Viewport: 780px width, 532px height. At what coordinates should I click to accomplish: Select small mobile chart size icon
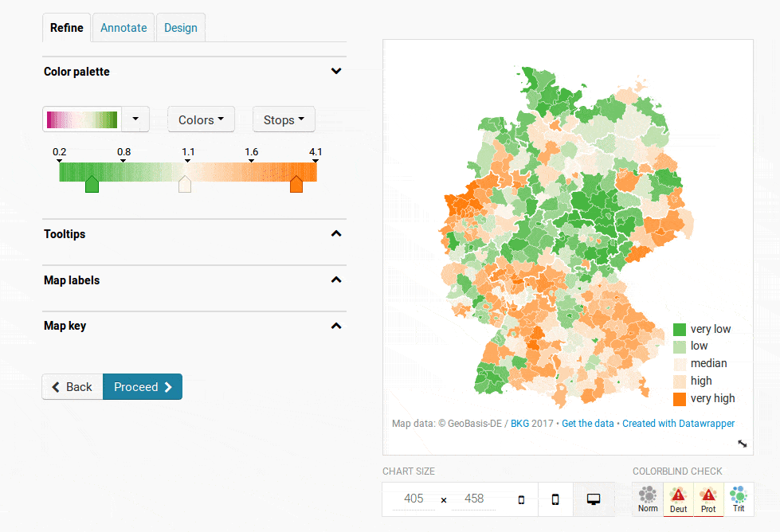[x=522, y=499]
